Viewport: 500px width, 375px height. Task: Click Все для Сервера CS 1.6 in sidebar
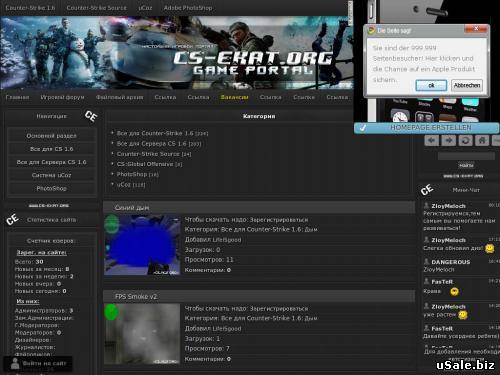pos(52,162)
